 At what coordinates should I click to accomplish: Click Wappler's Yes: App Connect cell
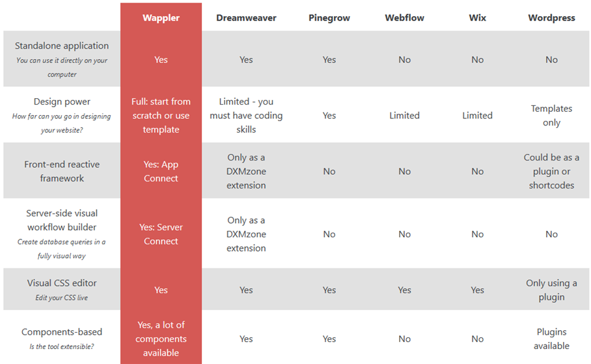pos(161,171)
